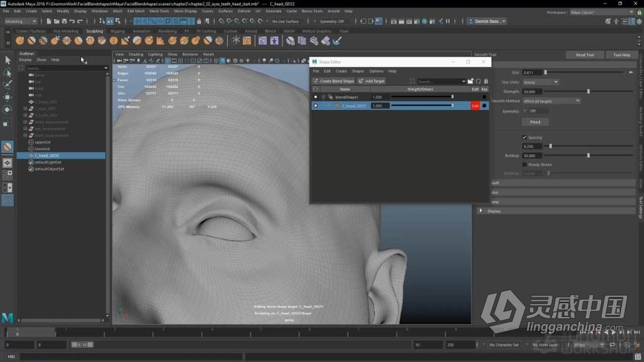Open Script Editor icon at bottom right
The image size is (644, 362).
click(x=638, y=356)
